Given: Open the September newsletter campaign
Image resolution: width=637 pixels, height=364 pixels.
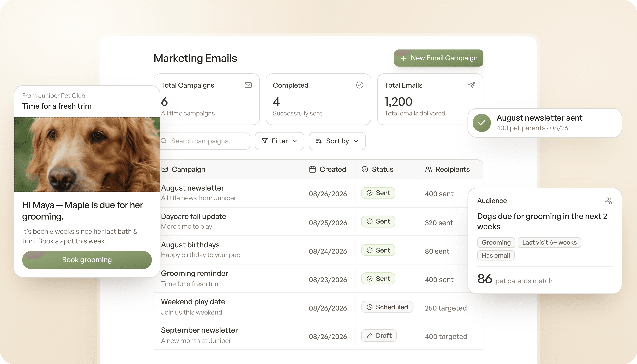Looking at the screenshot, I should click(x=318, y=336).
